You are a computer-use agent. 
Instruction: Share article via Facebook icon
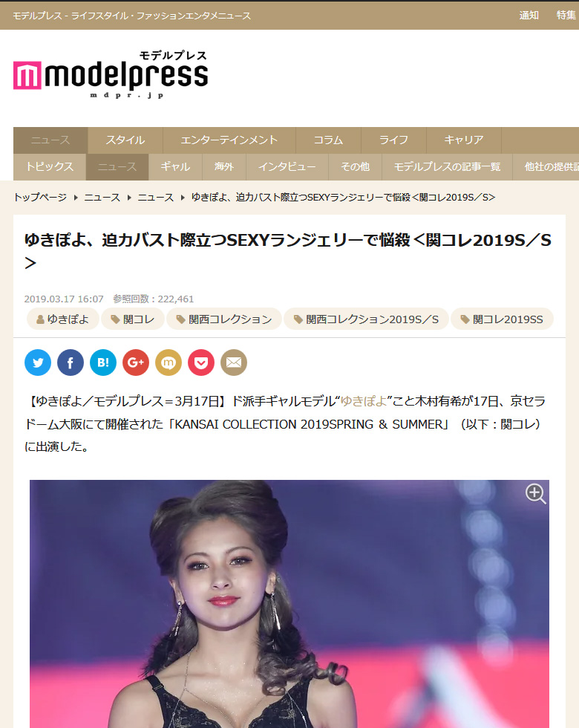tap(70, 363)
